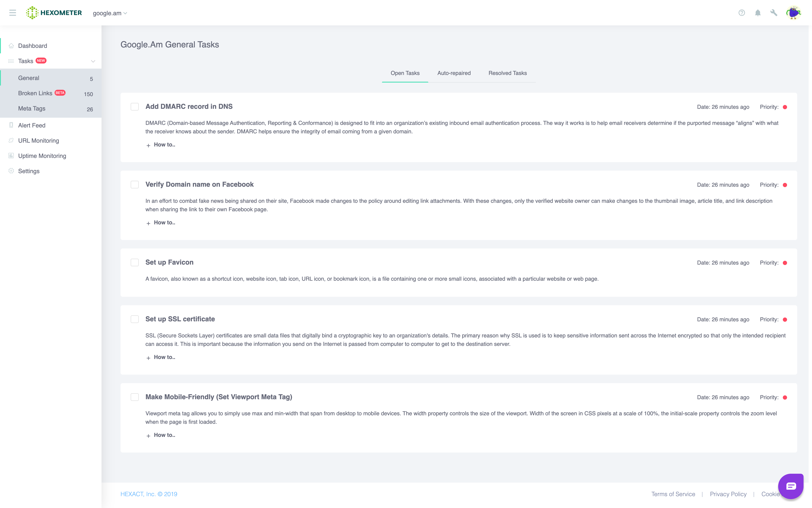Open the Privacy Policy link

(728, 494)
